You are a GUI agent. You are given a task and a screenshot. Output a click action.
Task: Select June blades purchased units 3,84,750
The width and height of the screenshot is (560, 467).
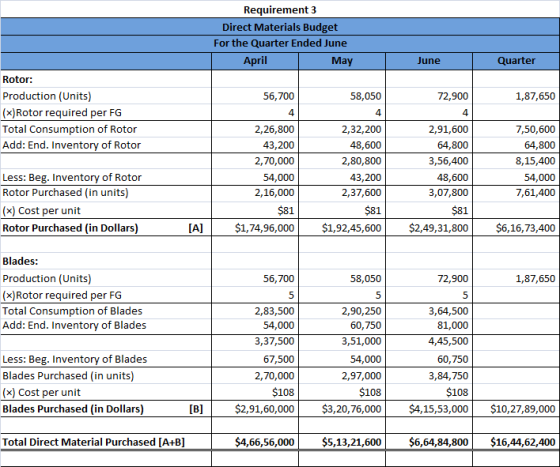[448, 376]
